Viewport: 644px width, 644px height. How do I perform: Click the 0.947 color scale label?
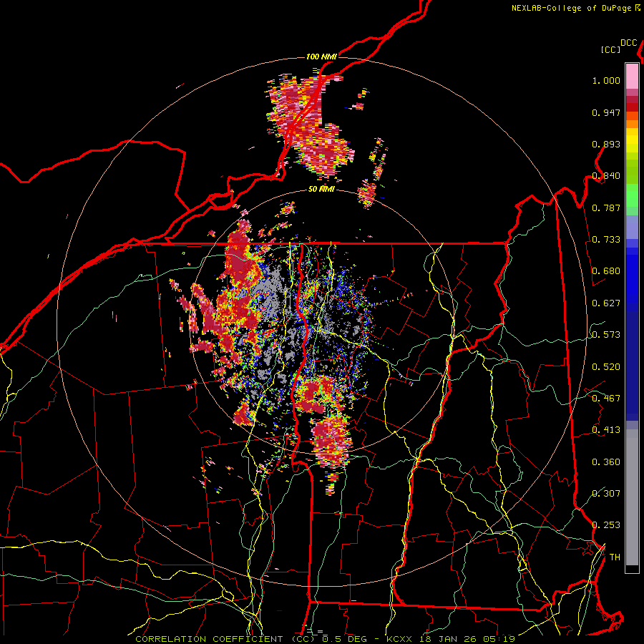click(x=606, y=112)
